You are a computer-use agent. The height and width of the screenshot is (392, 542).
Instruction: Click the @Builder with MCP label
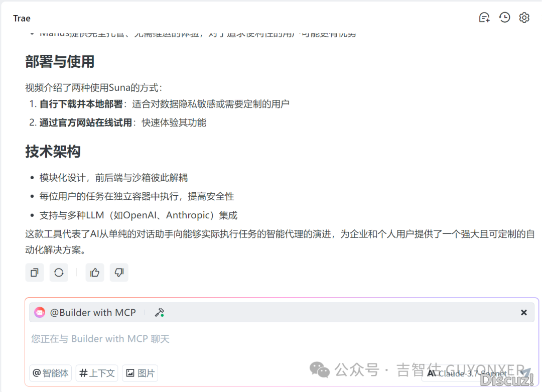tap(93, 313)
